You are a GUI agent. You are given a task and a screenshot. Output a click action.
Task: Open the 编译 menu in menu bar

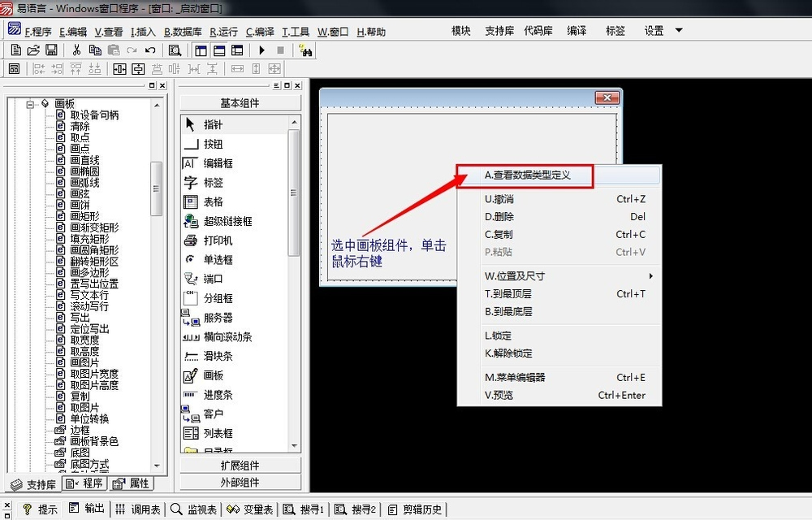pos(260,32)
